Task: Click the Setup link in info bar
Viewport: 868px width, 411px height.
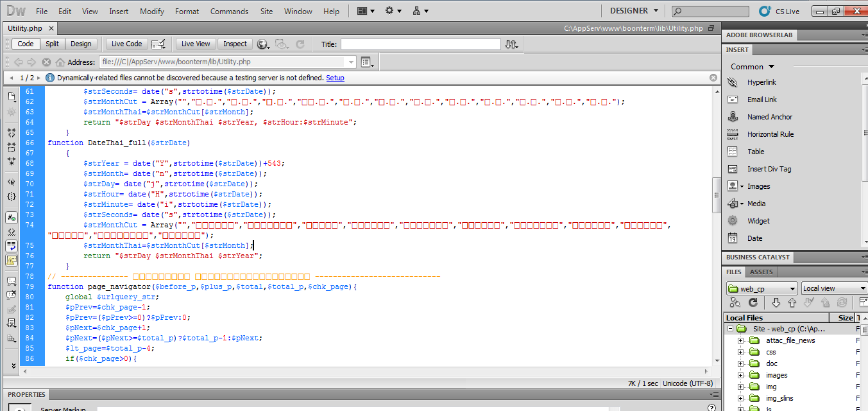Action: coord(335,78)
